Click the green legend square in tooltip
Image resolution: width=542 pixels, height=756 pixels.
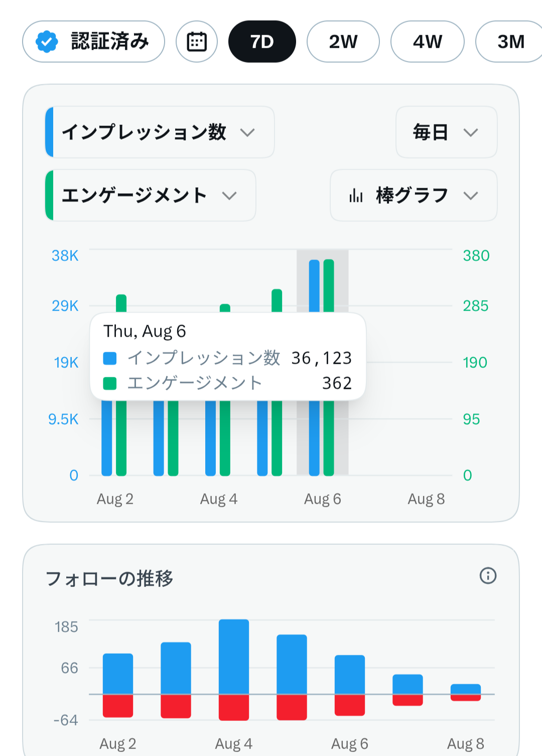[109, 384]
